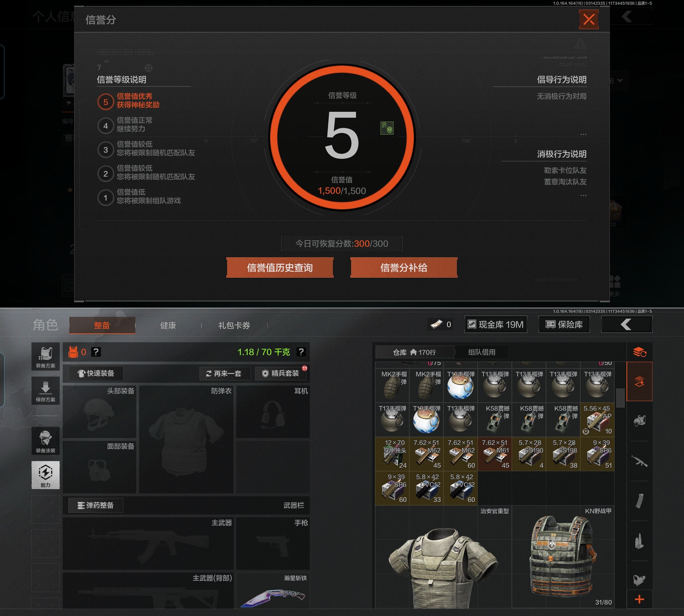The image size is (684, 616).
Task: Open the 能力 ability panel
Action: 45,475
